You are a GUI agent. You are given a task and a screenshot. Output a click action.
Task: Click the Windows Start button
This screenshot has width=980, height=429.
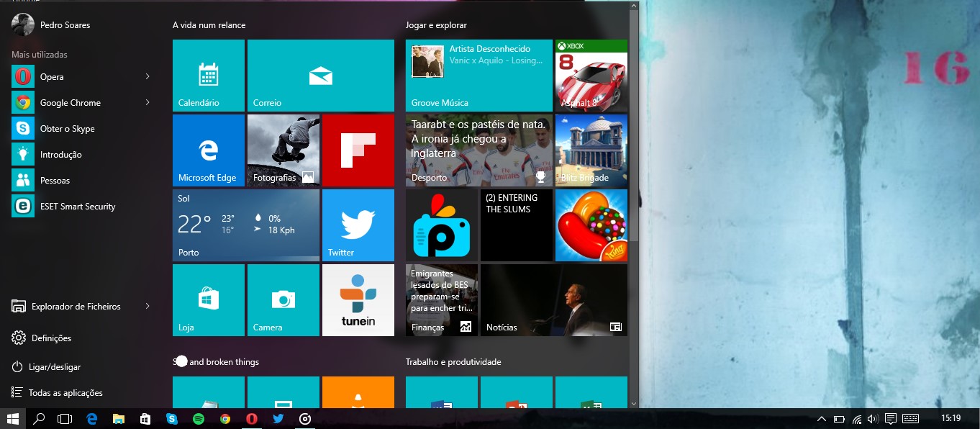pyautogui.click(x=12, y=418)
